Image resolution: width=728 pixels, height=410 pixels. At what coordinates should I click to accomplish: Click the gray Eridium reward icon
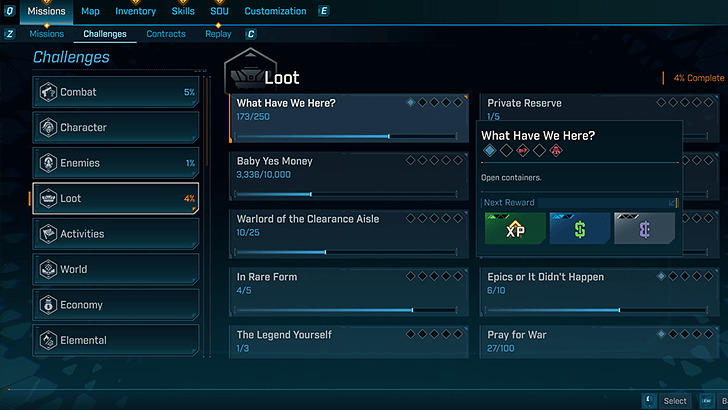click(644, 228)
